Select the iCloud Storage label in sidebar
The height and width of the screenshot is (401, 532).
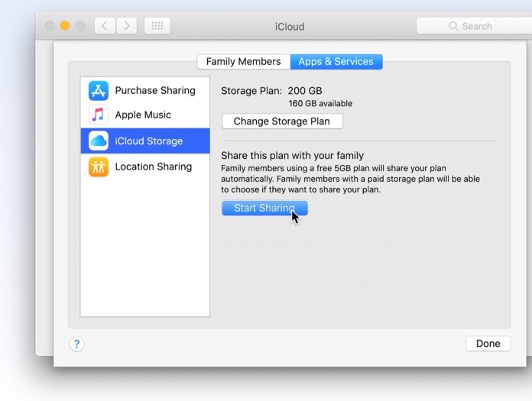(148, 141)
